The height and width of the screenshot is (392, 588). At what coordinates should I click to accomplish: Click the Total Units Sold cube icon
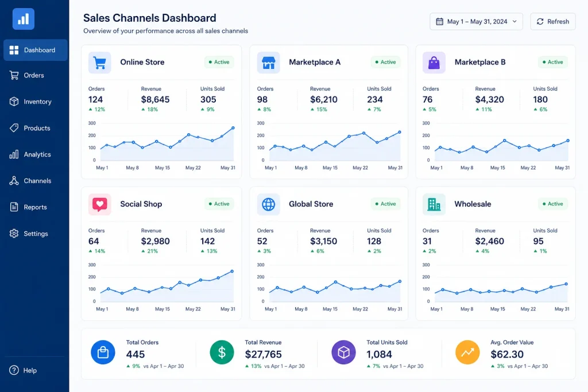343,352
